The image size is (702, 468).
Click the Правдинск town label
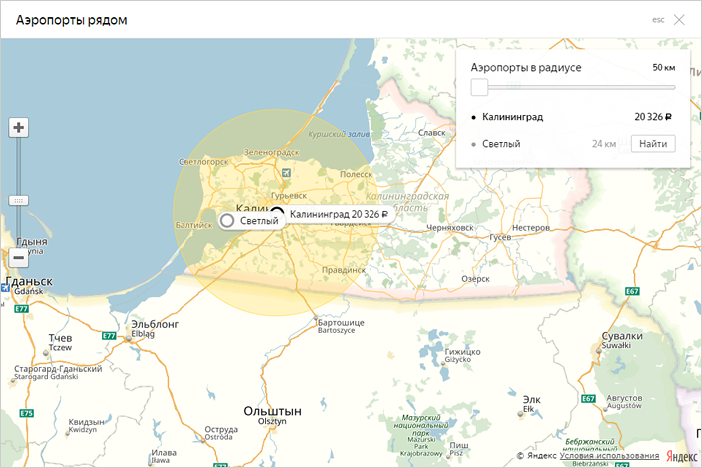(344, 270)
